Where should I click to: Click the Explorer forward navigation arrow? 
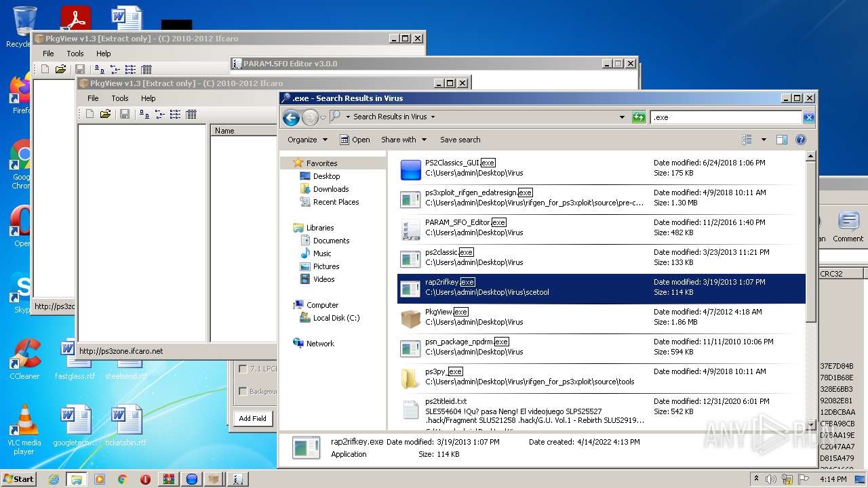pyautogui.click(x=310, y=117)
